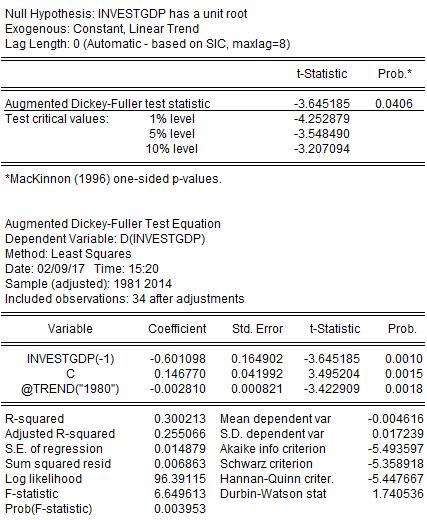Click the F-statistic value 6.649613
Image resolution: width=427 pixels, height=520 pixels.
pos(180,494)
